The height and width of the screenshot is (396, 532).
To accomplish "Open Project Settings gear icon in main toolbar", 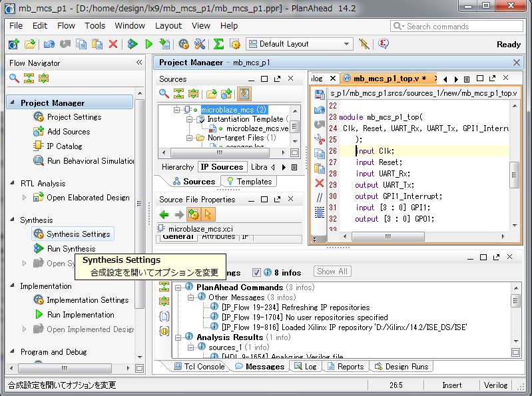I will tap(184, 44).
